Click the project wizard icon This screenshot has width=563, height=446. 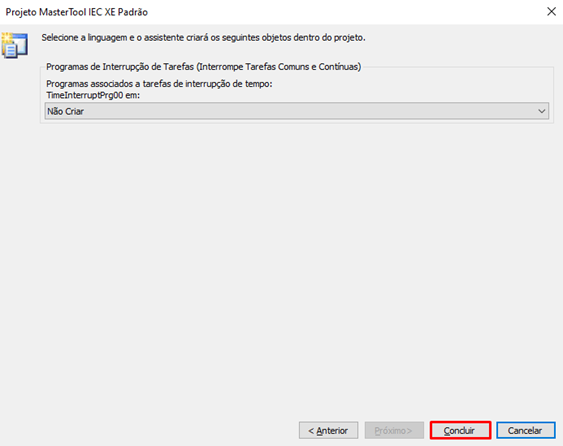pyautogui.click(x=15, y=45)
